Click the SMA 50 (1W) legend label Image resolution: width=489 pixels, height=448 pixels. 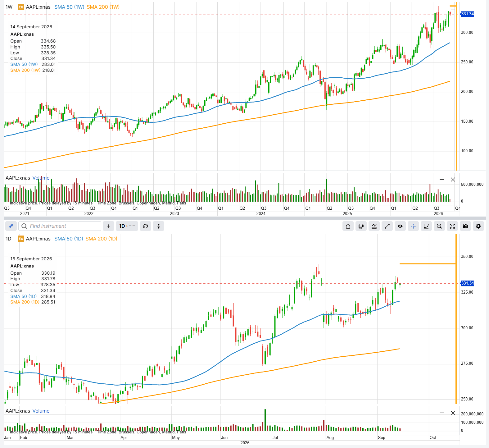(x=69, y=7)
